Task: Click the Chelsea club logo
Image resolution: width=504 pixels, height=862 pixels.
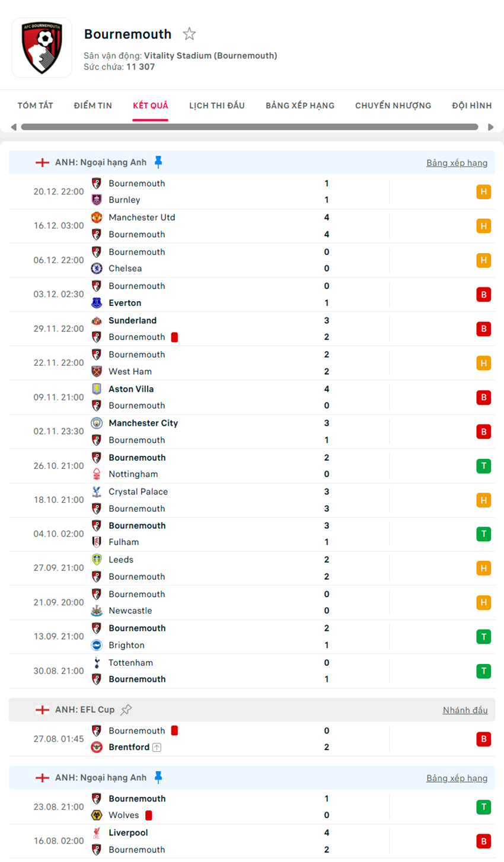Action: click(97, 269)
